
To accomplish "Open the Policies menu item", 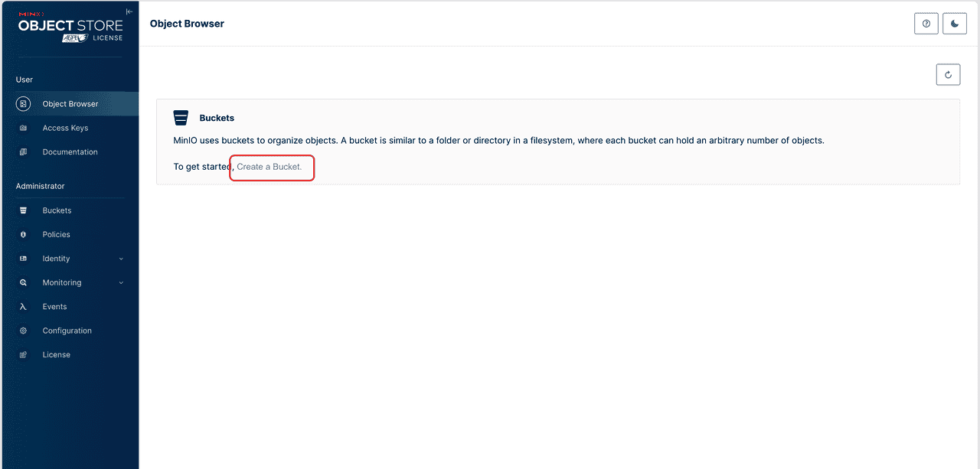I will (x=70, y=234).
